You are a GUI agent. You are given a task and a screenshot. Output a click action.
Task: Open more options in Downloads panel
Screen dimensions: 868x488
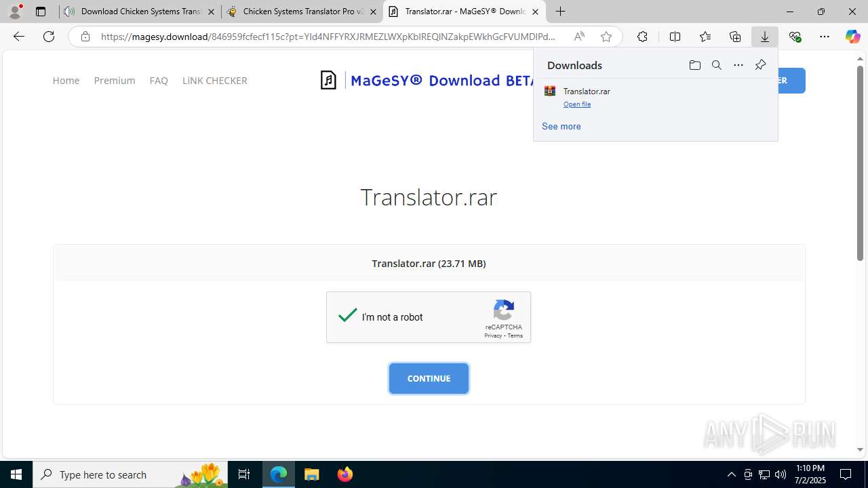coord(738,65)
